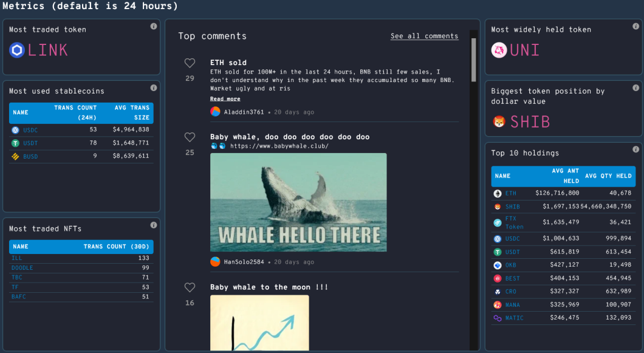Click SHIB icon in Top 10 holdings

(x=498, y=207)
